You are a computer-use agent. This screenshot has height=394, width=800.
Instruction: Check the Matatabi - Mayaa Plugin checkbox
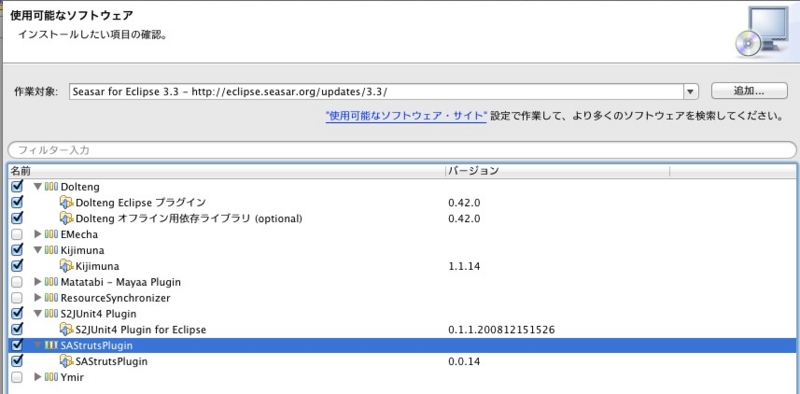click(17, 282)
